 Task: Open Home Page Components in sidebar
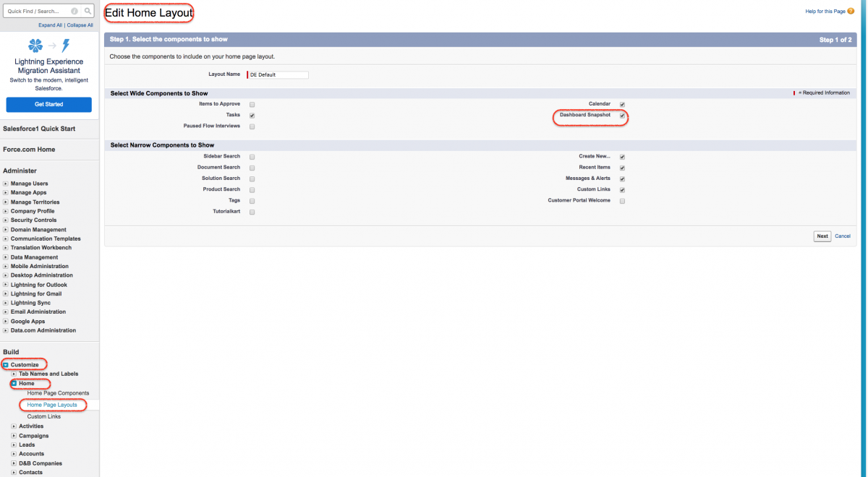pyautogui.click(x=58, y=393)
